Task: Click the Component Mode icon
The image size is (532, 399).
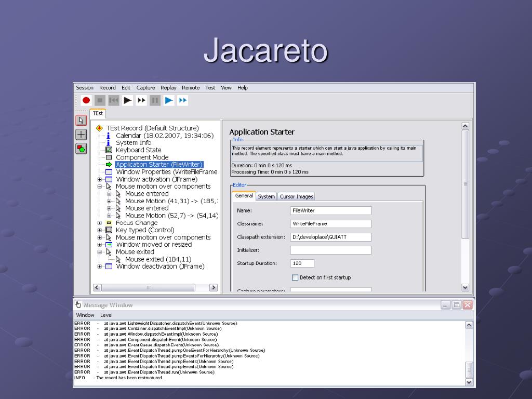Action: [x=109, y=157]
